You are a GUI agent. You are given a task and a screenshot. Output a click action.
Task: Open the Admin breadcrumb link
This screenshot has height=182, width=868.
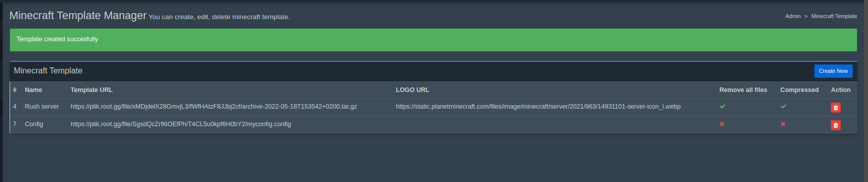click(793, 16)
